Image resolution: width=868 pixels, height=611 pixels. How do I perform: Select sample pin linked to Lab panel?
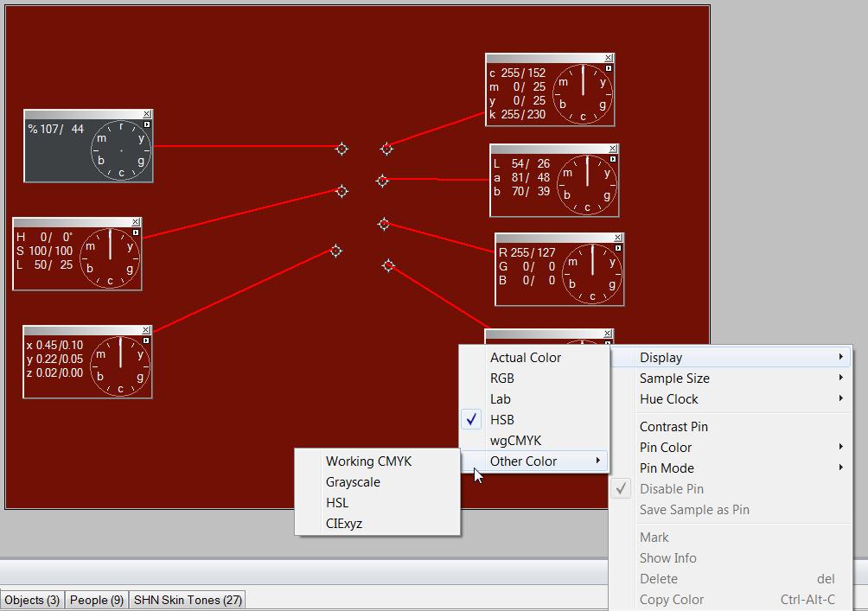[382, 181]
